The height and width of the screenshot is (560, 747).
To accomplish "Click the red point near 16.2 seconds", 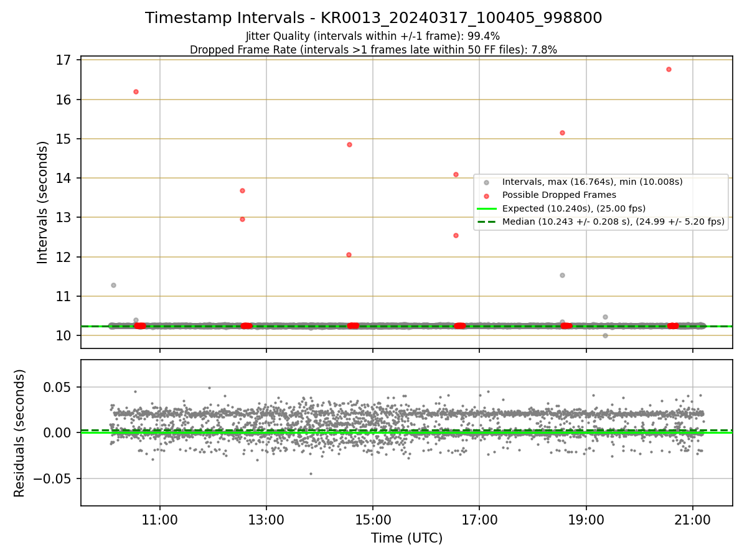I will click(136, 91).
